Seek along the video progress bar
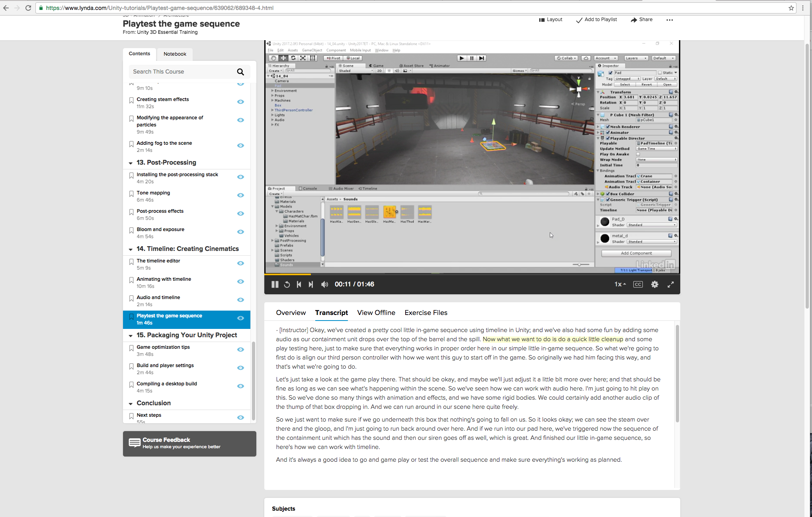 [472, 274]
